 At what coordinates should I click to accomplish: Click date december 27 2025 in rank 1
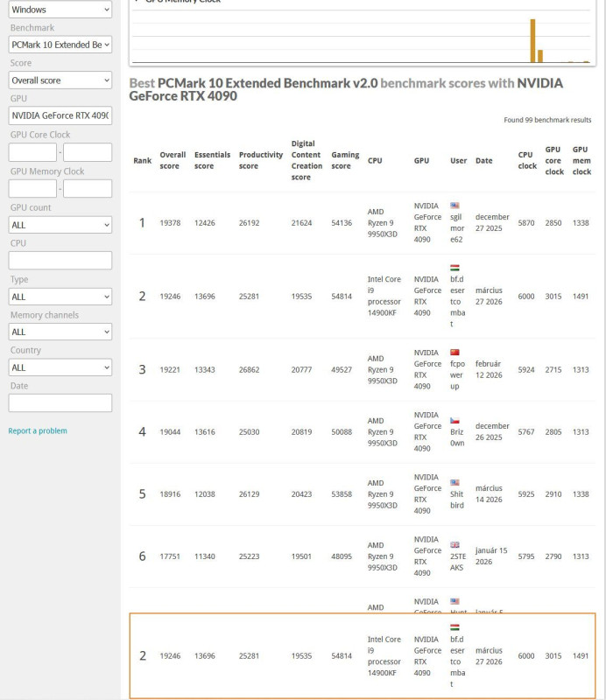pyautogui.click(x=492, y=222)
